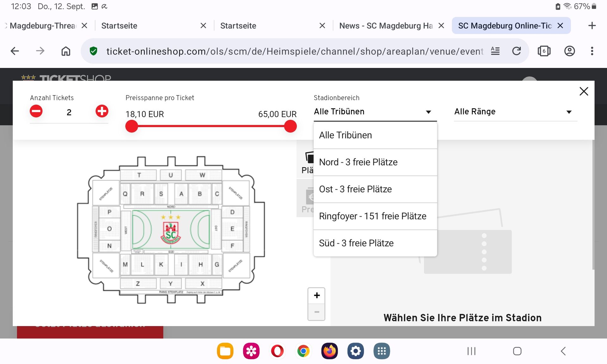Open browser three-dot overflow menu
The image size is (607, 364).
(592, 51)
